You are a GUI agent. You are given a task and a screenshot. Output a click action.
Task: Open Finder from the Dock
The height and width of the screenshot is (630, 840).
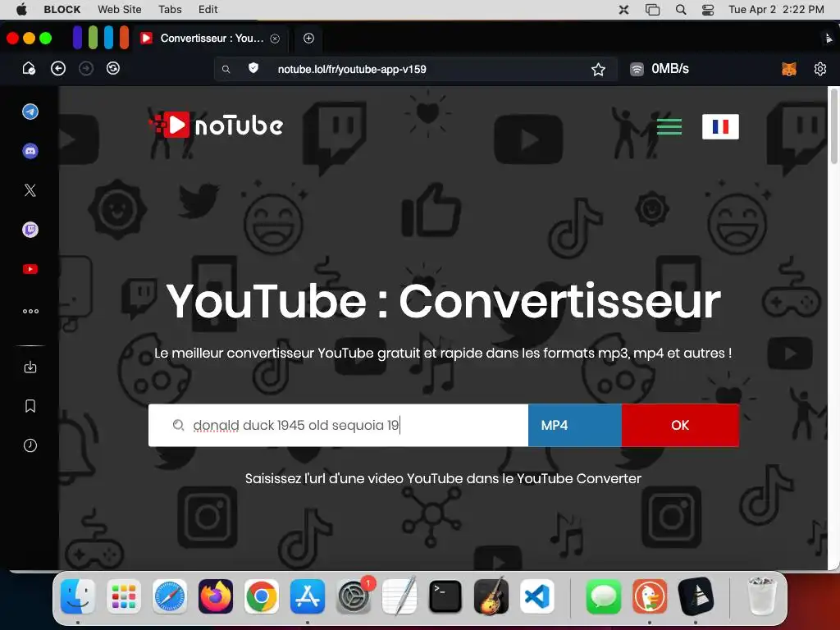(78, 596)
